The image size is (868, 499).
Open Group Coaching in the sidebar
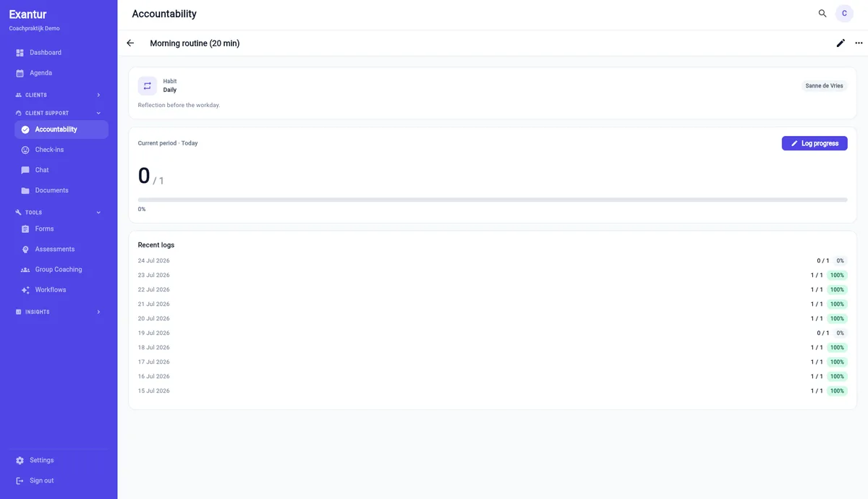coord(61,269)
